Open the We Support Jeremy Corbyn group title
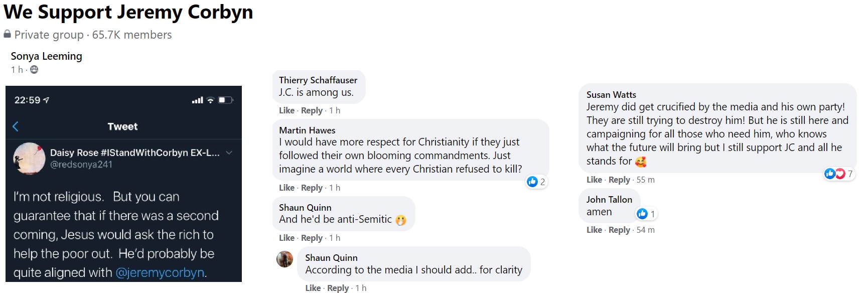 (128, 12)
